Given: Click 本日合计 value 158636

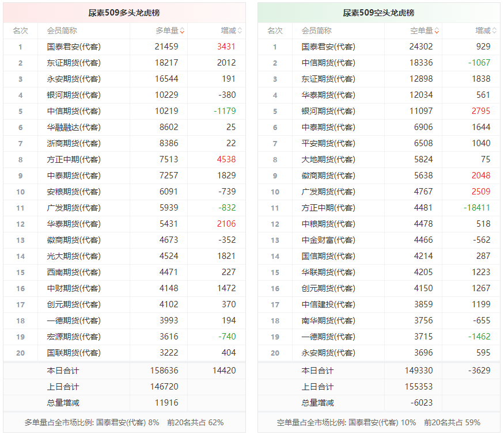Looking at the screenshot, I should click(164, 371).
